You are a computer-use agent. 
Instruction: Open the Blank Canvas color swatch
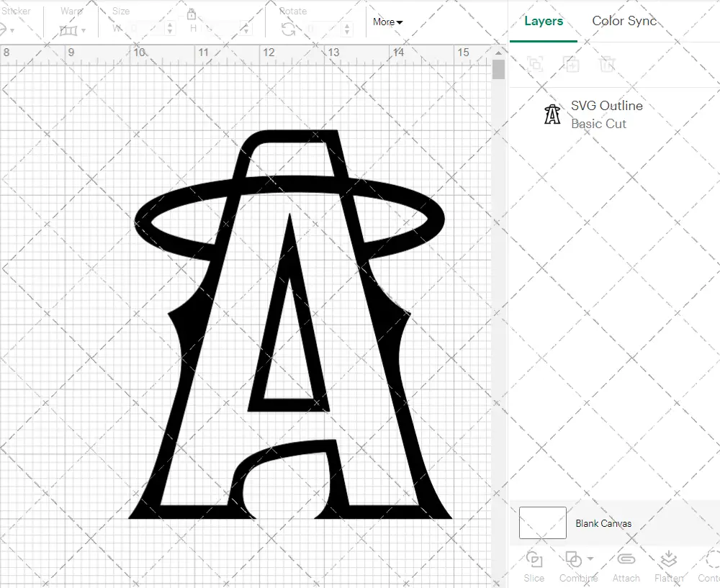542,523
